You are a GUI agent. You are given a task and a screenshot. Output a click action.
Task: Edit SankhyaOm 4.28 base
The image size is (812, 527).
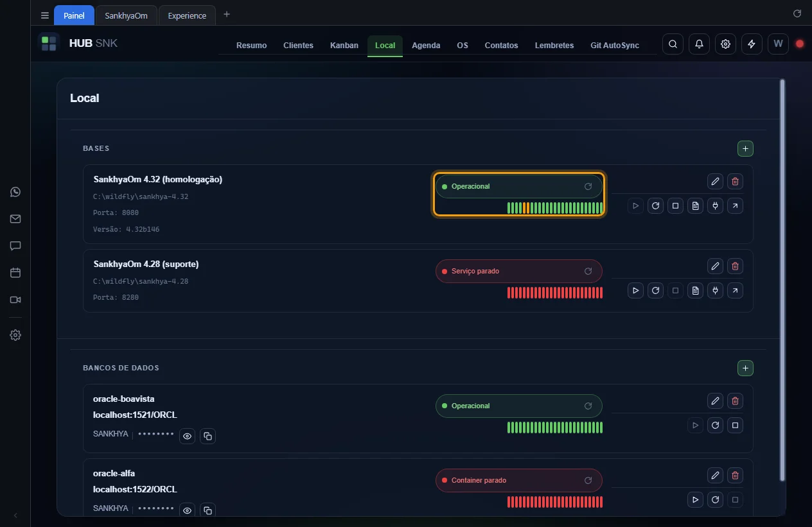tap(715, 266)
